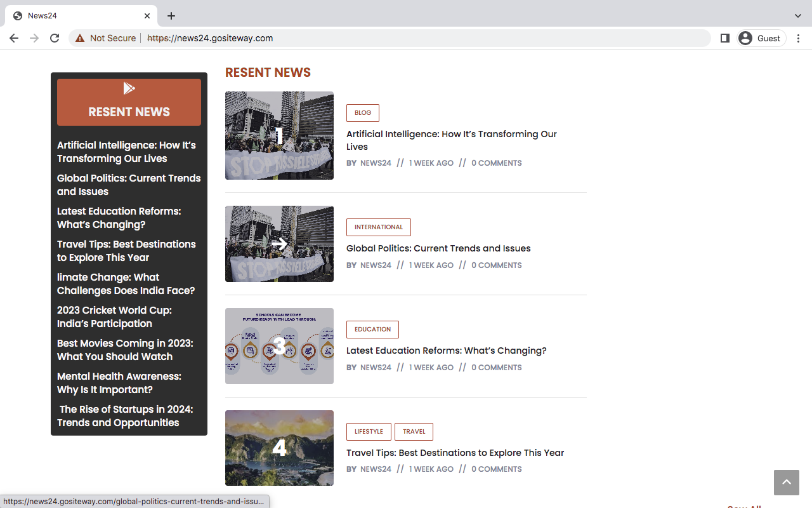Click NEWS24 author under Artificial Intelligence article

point(376,163)
